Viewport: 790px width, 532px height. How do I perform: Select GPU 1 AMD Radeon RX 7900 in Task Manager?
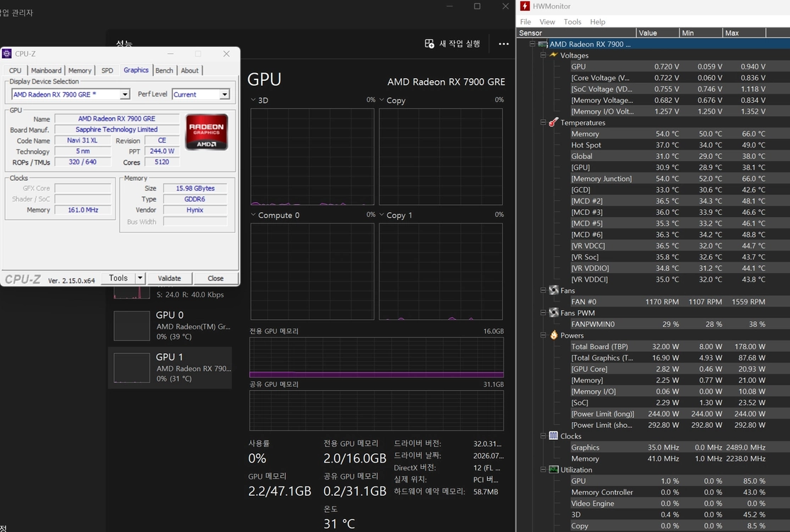click(170, 367)
